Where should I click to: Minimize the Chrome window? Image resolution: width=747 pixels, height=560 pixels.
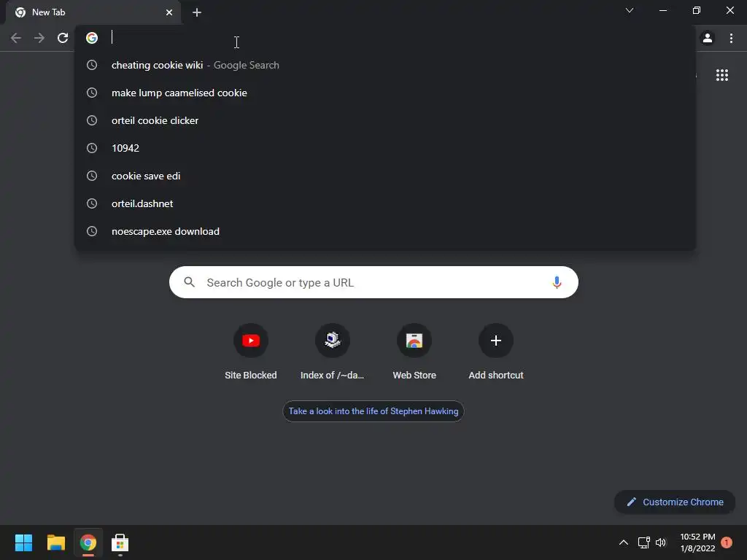point(662,10)
